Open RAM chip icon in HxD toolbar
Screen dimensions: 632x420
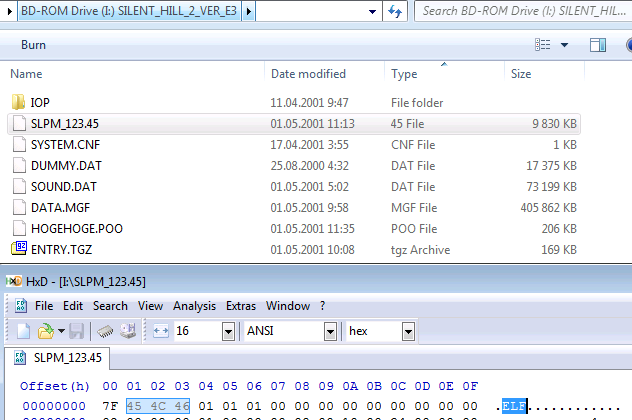(106, 332)
